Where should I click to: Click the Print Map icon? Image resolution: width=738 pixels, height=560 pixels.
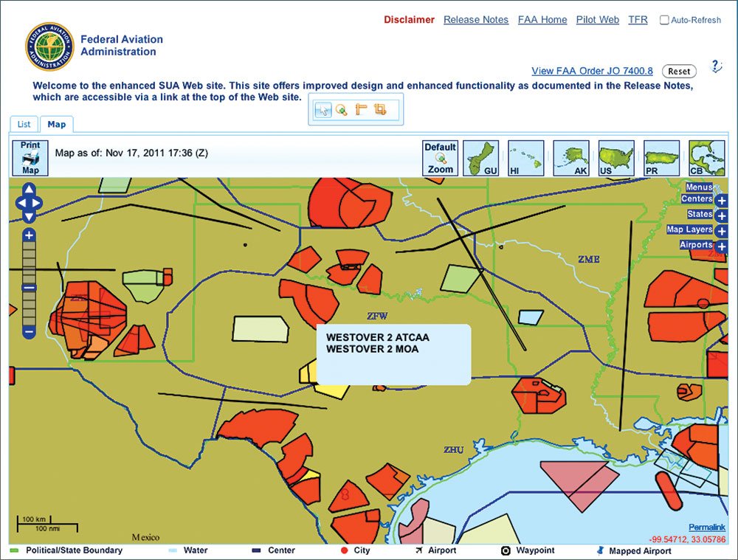[x=30, y=158]
